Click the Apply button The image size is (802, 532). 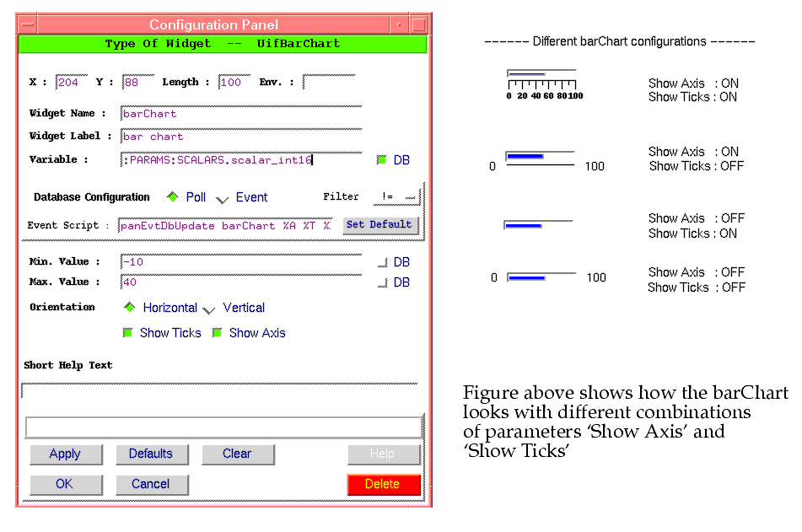pyautogui.click(x=65, y=454)
